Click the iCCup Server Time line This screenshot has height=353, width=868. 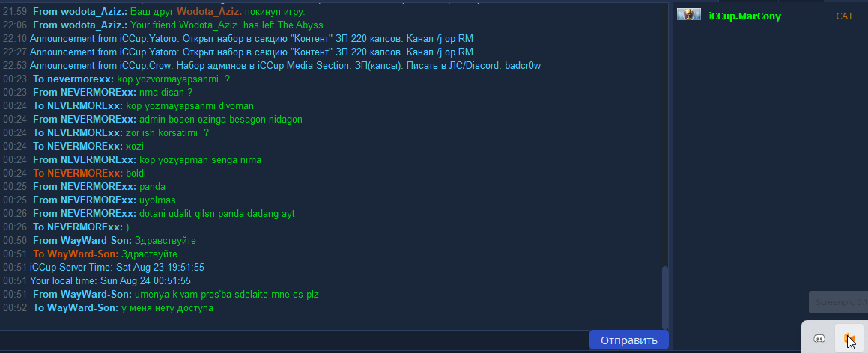coord(118,268)
